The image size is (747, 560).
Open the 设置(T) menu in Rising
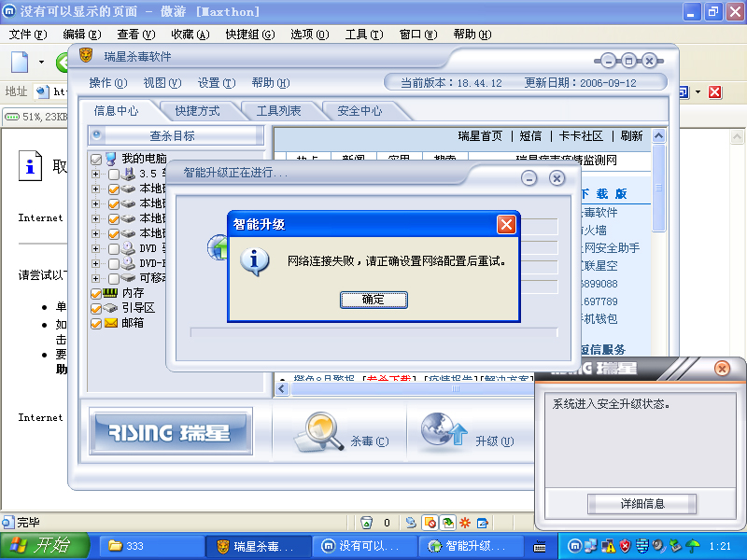[217, 83]
